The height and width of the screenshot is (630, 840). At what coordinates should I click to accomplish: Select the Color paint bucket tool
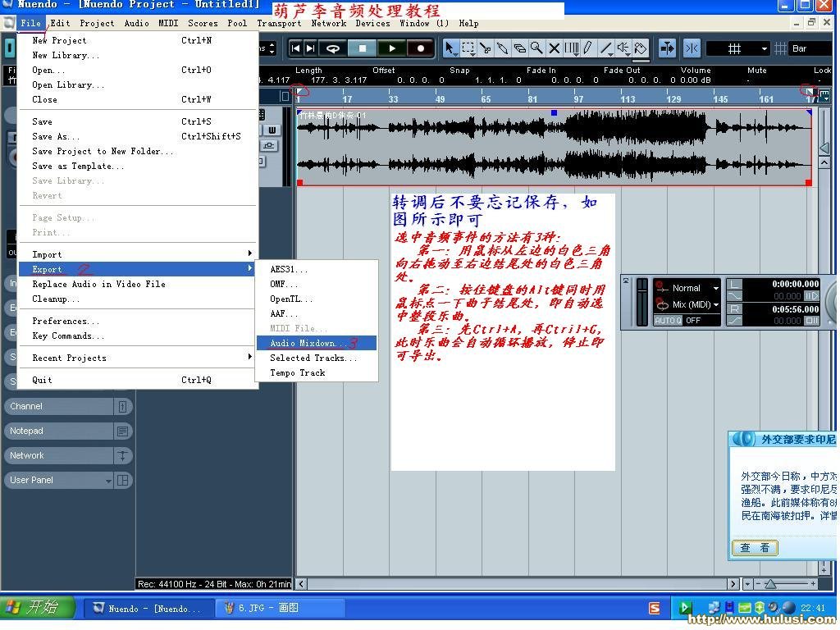coord(640,48)
